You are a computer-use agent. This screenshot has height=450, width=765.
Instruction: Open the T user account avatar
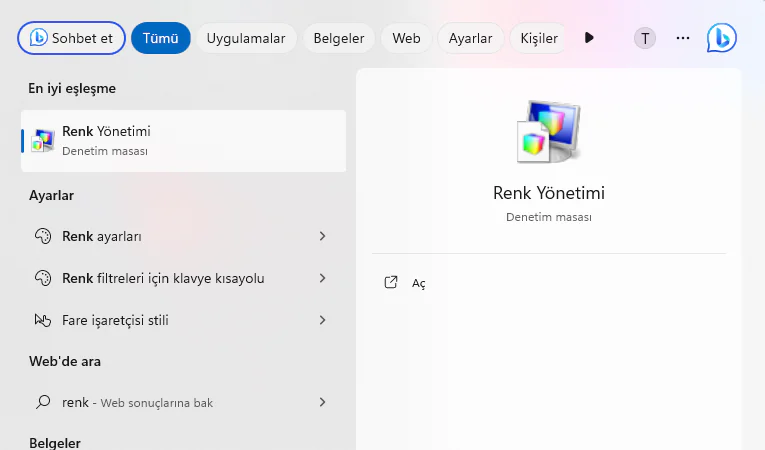pyautogui.click(x=645, y=38)
